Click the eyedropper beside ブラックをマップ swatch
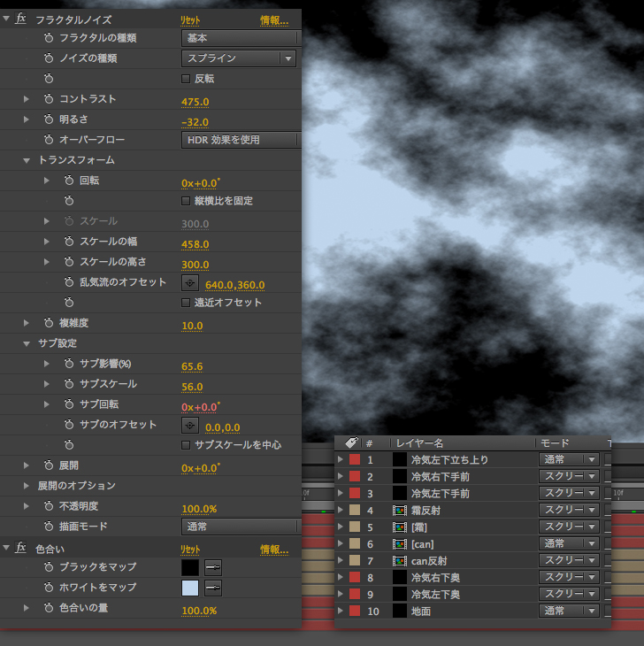 (x=213, y=567)
